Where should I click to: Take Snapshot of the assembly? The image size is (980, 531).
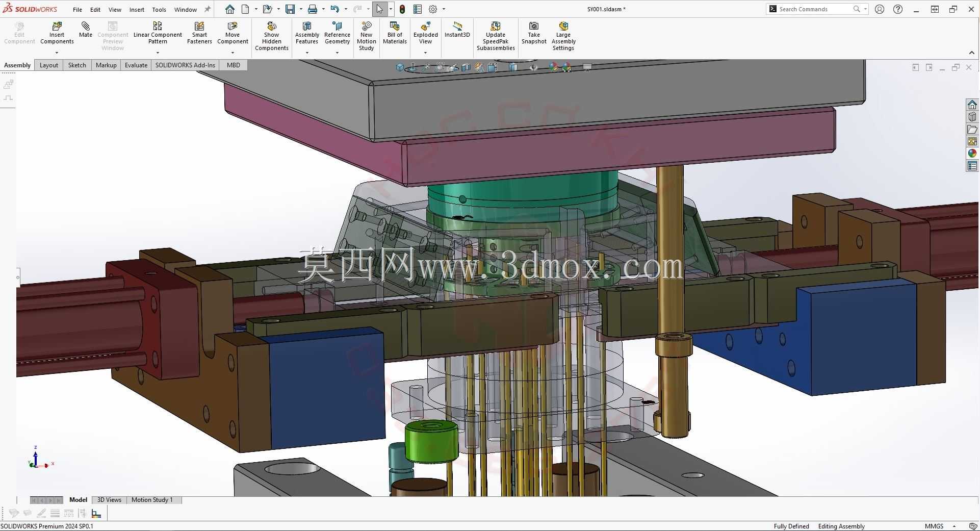click(534, 34)
